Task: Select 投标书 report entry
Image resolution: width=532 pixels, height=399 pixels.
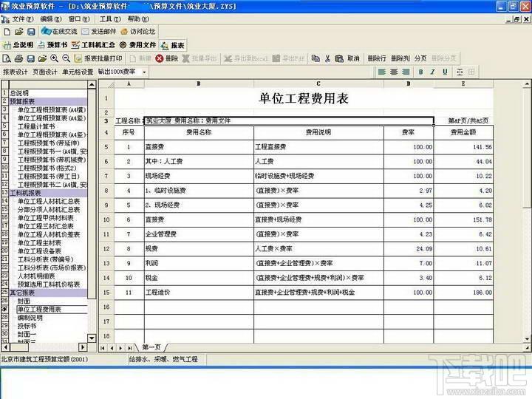Action: click(x=27, y=326)
